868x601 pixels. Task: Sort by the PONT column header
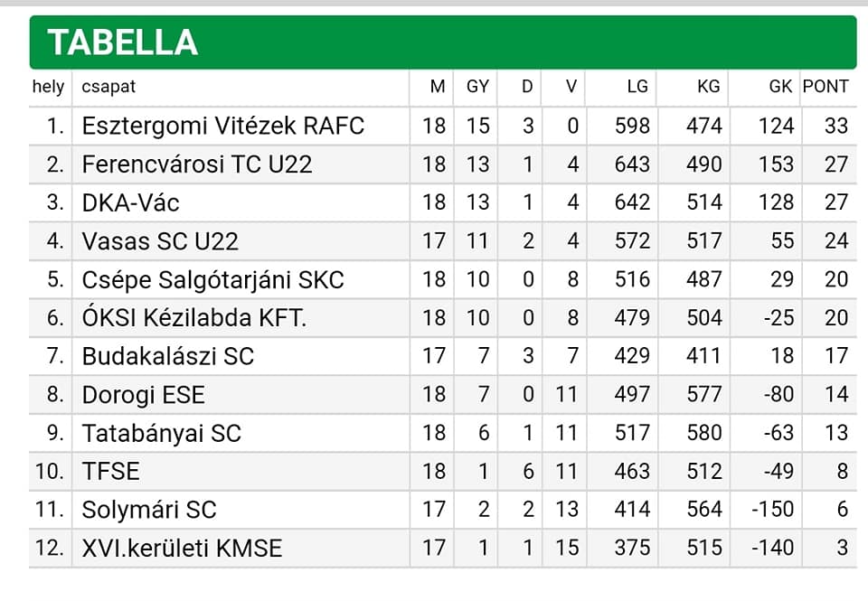826,87
